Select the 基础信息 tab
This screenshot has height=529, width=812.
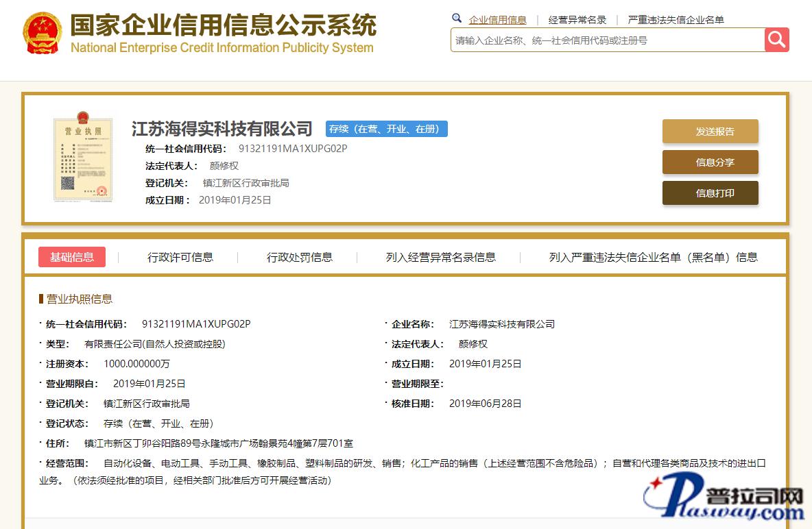coord(72,257)
